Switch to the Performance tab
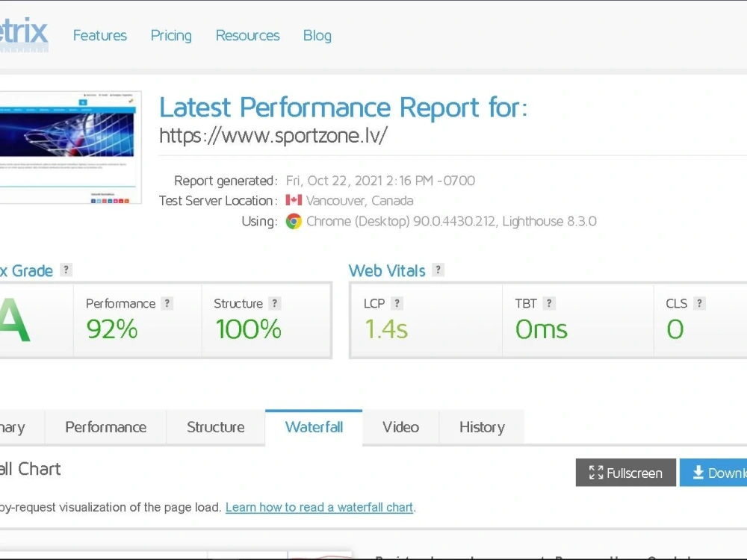Screen dimensions: 747x560 point(106,427)
